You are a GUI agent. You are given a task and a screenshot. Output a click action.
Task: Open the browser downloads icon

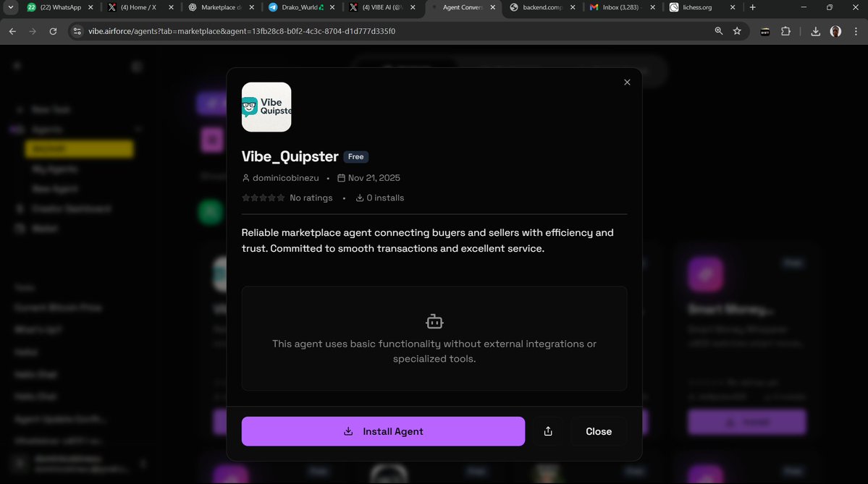(x=815, y=32)
